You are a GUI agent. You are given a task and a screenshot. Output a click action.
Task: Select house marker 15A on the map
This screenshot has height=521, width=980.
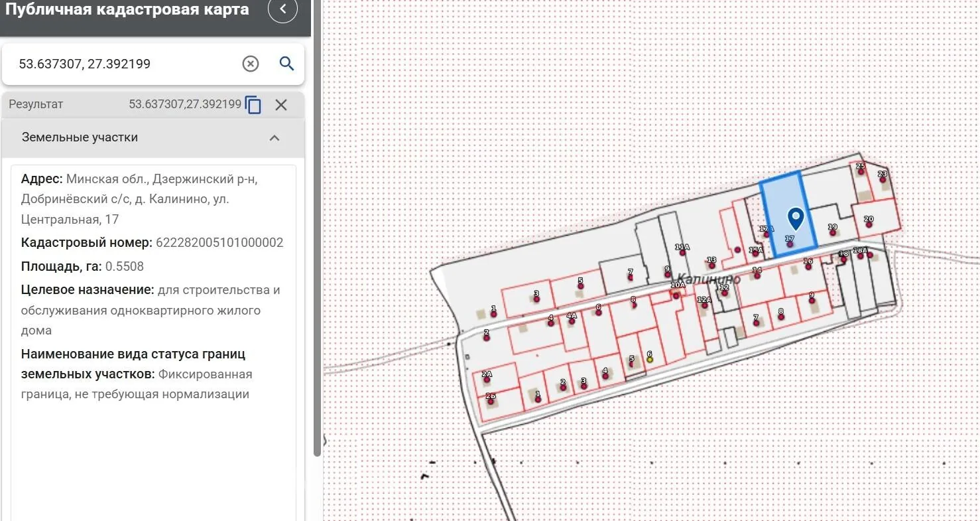point(755,255)
